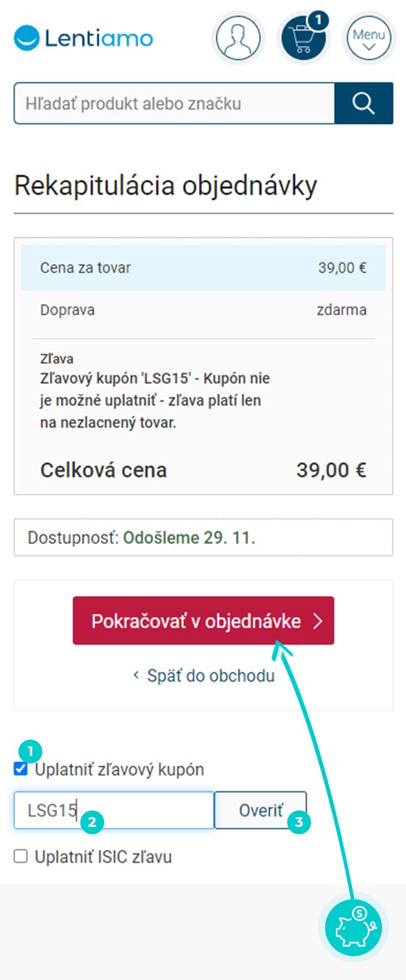Click the numbered step 1 marker
This screenshot has width=406, height=980.
(x=30, y=752)
